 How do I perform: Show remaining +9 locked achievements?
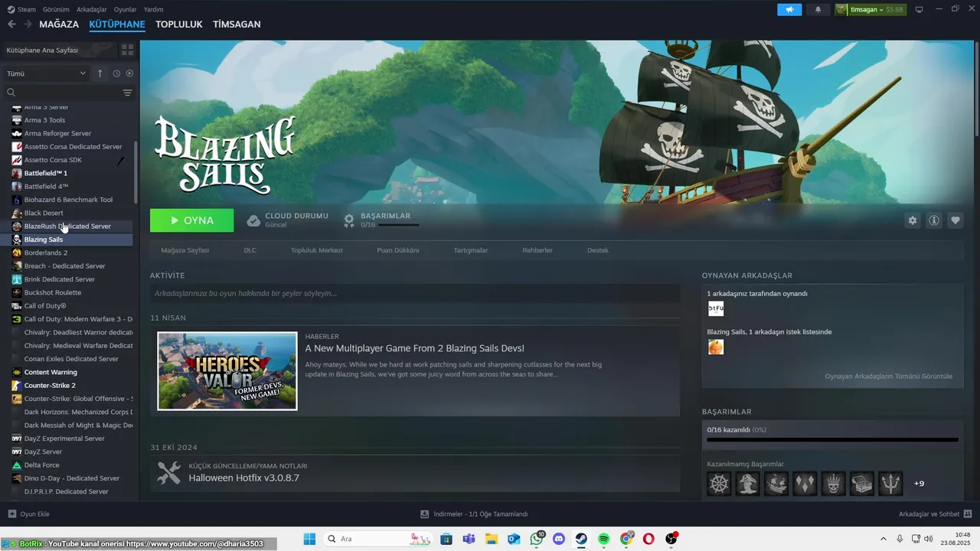[919, 484]
